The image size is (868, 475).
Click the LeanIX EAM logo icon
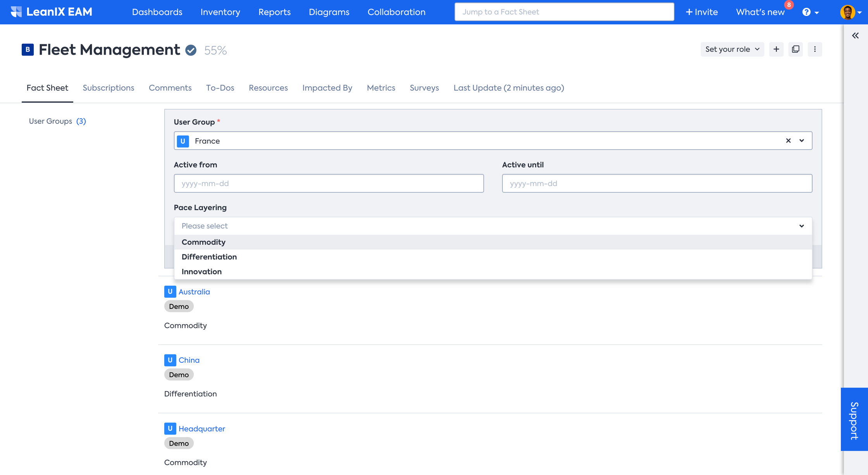pyautogui.click(x=16, y=12)
